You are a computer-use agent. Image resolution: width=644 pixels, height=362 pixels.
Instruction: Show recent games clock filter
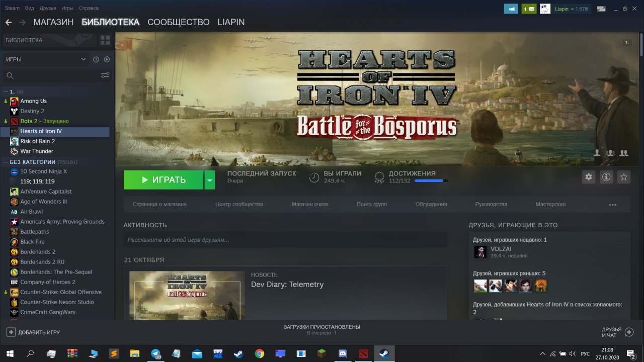pos(96,59)
